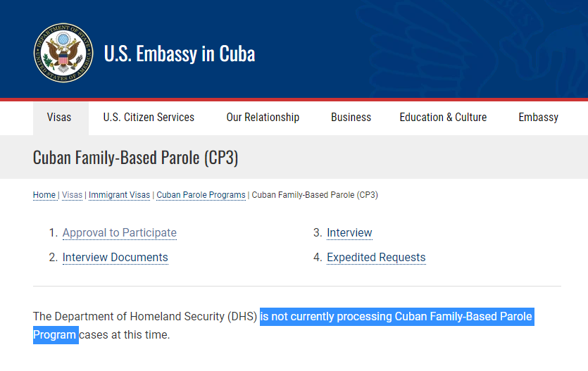Open the Expedited Requests link
The image size is (588, 371).
(x=376, y=258)
